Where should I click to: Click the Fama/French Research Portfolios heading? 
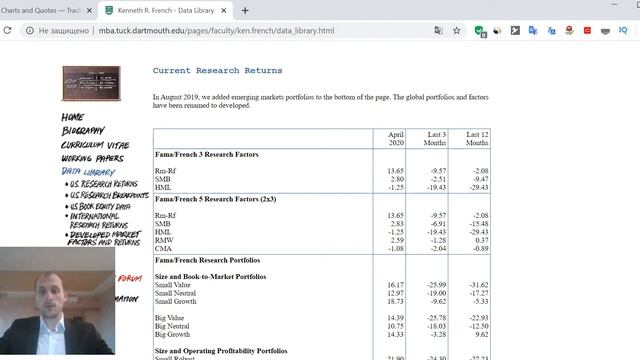207,260
